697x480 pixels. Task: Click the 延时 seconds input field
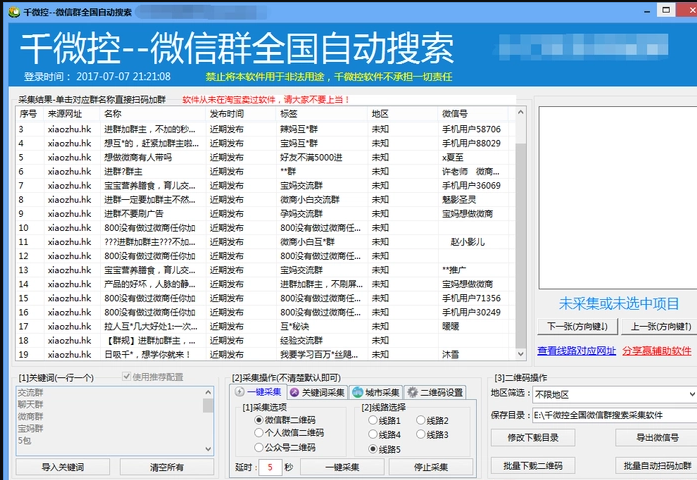coord(268,467)
